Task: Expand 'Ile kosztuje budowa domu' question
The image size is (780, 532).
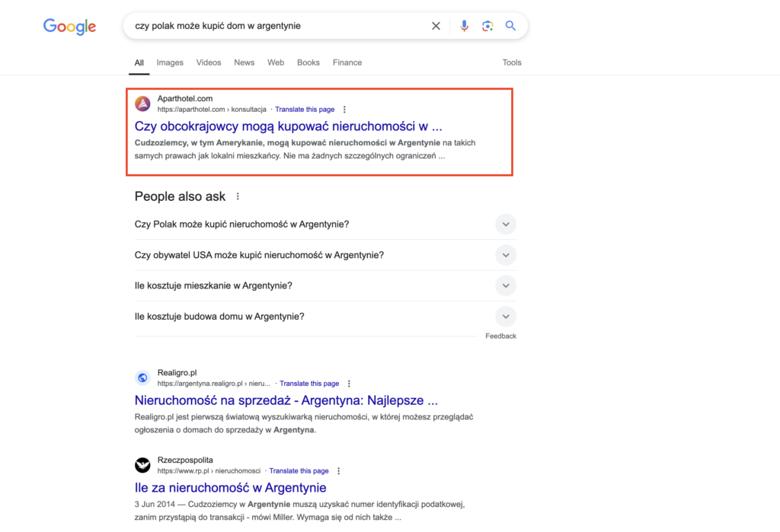Action: [325, 317]
